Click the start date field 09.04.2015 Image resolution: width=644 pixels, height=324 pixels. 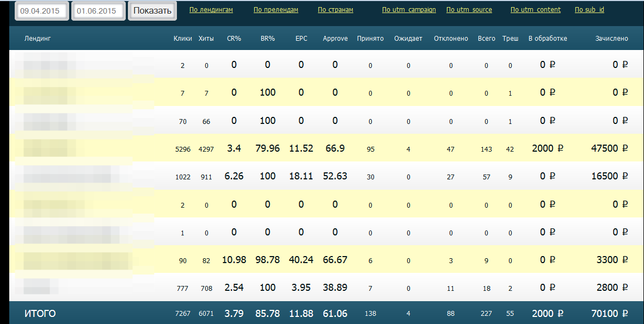(x=41, y=11)
